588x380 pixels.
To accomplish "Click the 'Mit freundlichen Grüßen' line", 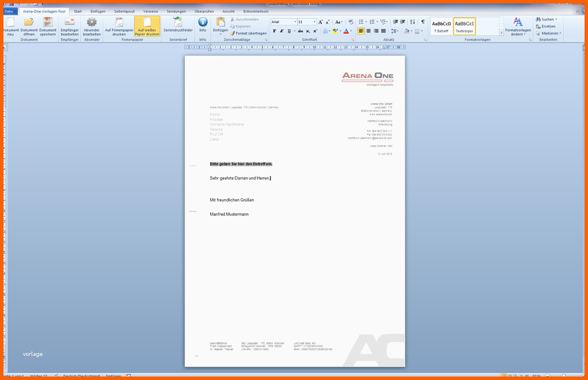I will 232,200.
